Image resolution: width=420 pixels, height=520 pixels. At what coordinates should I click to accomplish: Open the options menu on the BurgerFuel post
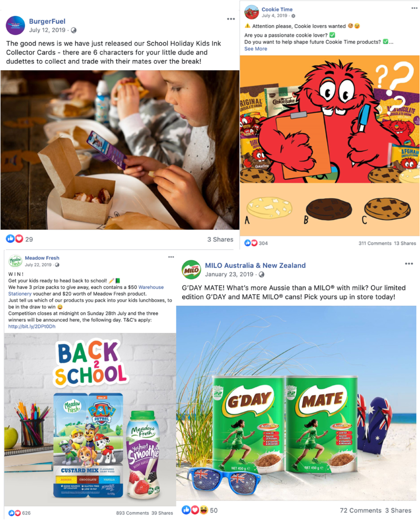[231, 19]
